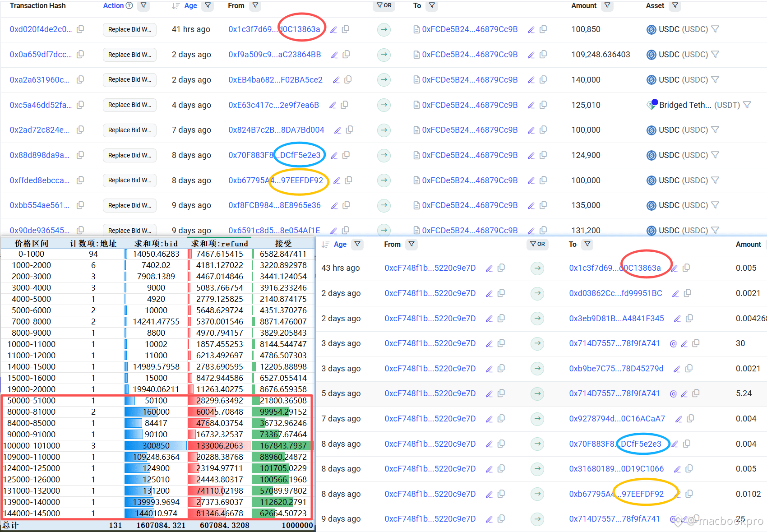Click direction arrow in the 5.24 amount row
The height and width of the screenshot is (532, 767).
click(x=537, y=393)
